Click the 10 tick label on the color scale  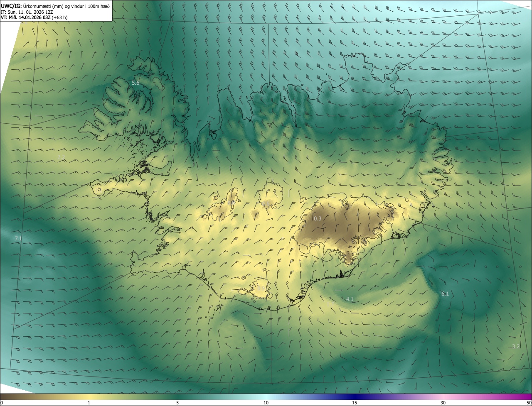pos(266,403)
